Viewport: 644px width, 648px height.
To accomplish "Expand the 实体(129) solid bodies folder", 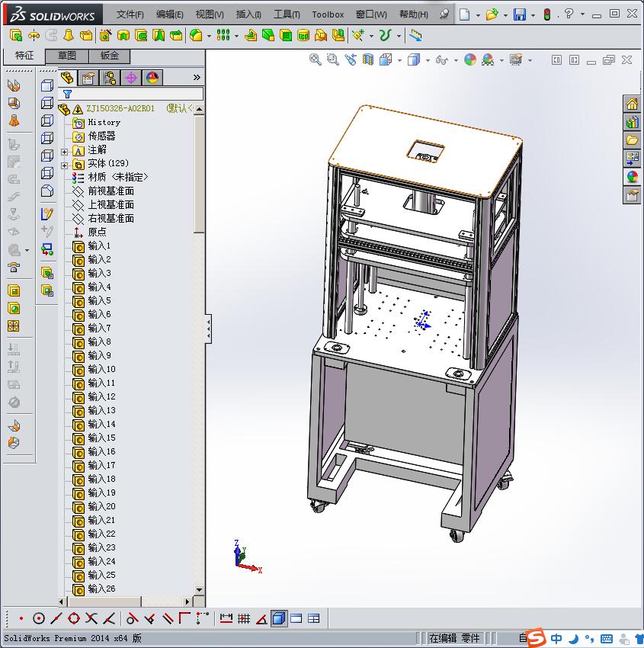I will pyautogui.click(x=65, y=164).
